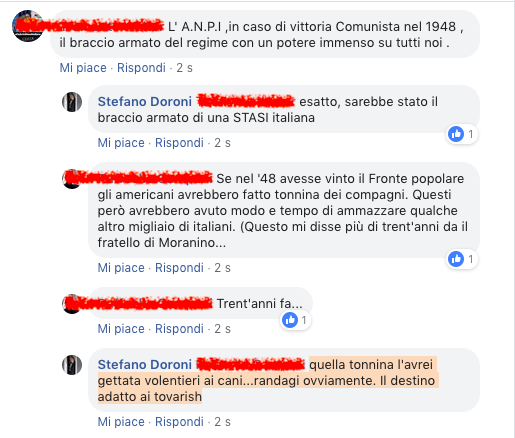Open Stefano Doroni's avatar on tonnina reply

72,365
